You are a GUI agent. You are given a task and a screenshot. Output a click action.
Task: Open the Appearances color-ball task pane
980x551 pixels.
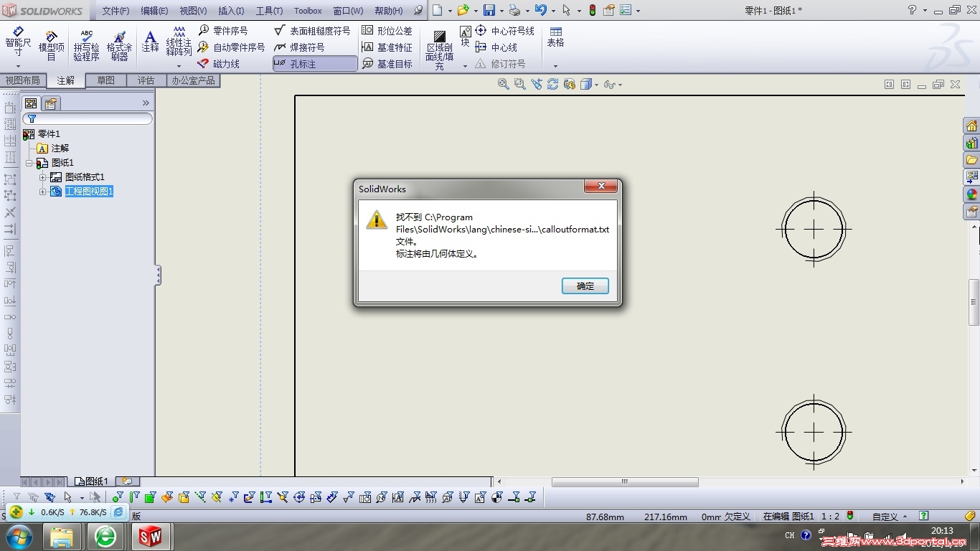[972, 194]
